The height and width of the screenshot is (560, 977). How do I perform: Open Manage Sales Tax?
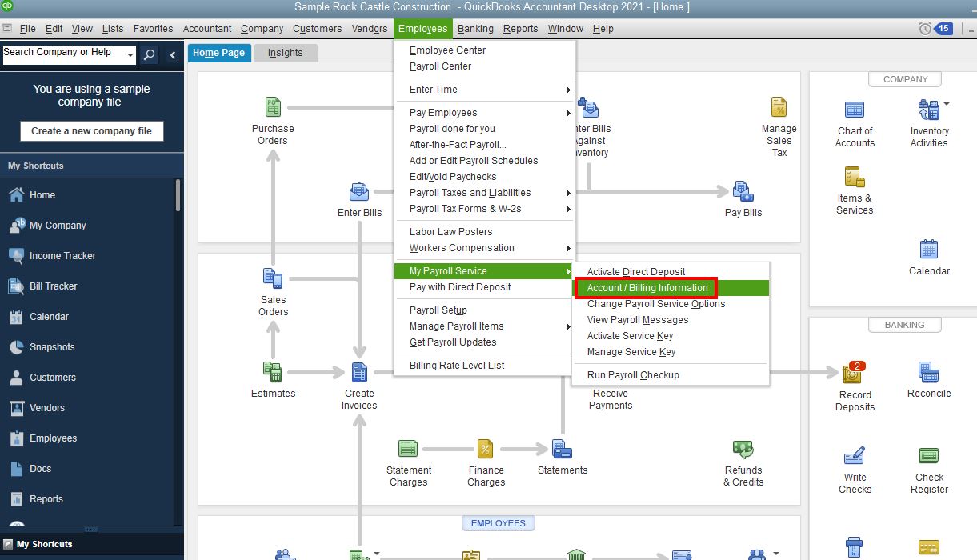pos(779,107)
